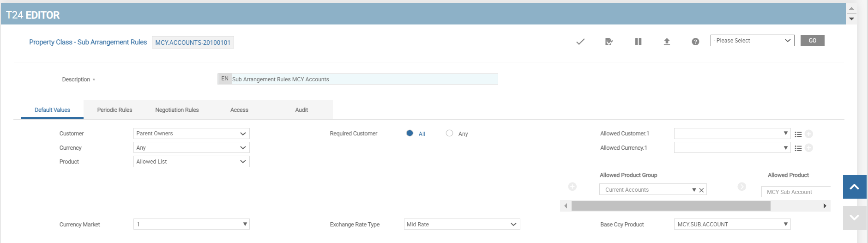The height and width of the screenshot is (243, 868).
Task: Remove Current Accounts with the X icon
Action: [x=702, y=190]
